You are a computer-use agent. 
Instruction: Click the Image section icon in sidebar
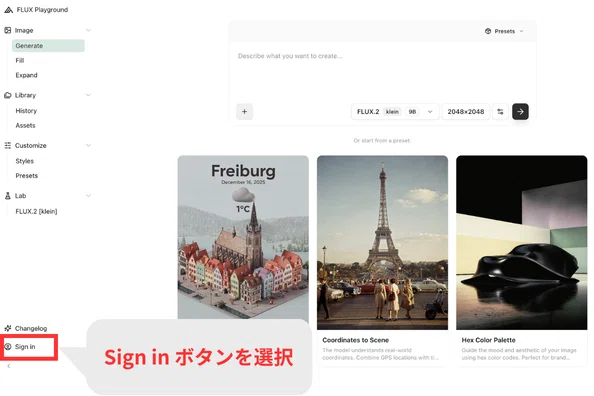pos(8,30)
